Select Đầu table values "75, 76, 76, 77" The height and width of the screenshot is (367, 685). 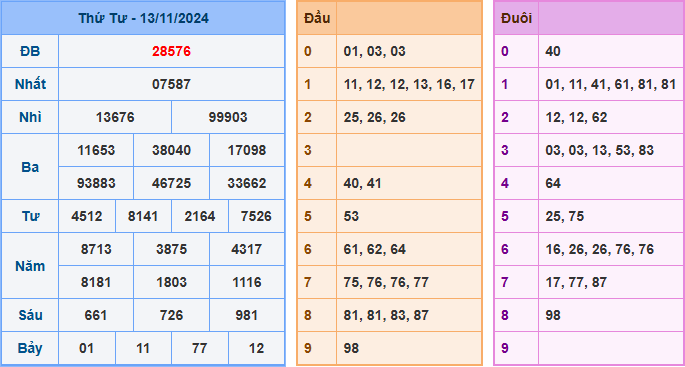point(386,282)
